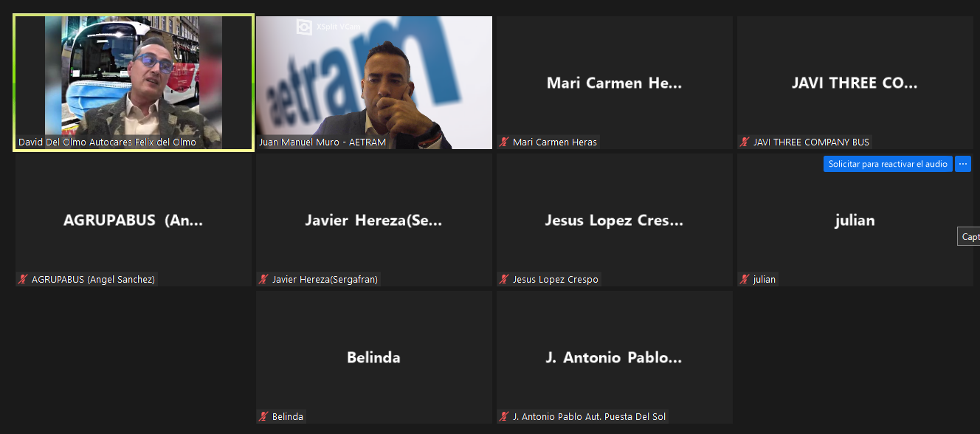The width and height of the screenshot is (980, 434).
Task: Click the J. Antonio Pablo Aut. Puesta Del Sol label
Action: point(589,416)
